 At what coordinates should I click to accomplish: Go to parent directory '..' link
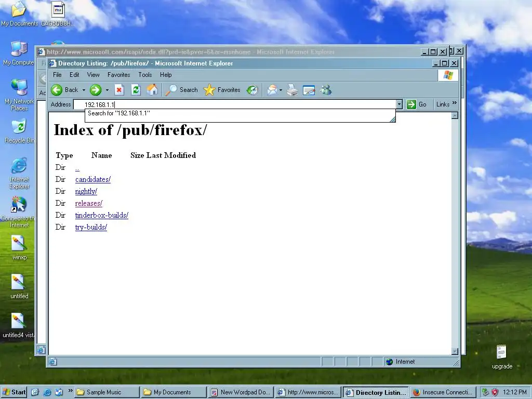click(77, 168)
